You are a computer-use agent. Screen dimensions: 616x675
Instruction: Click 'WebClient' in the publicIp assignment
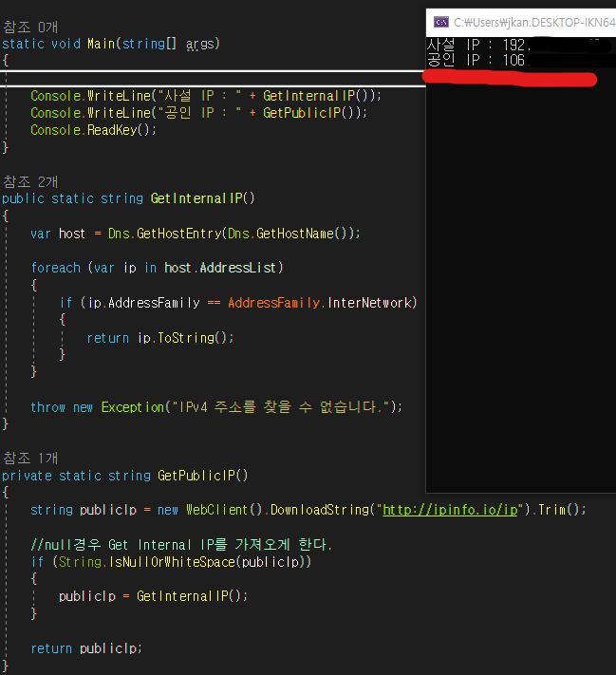click(217, 510)
